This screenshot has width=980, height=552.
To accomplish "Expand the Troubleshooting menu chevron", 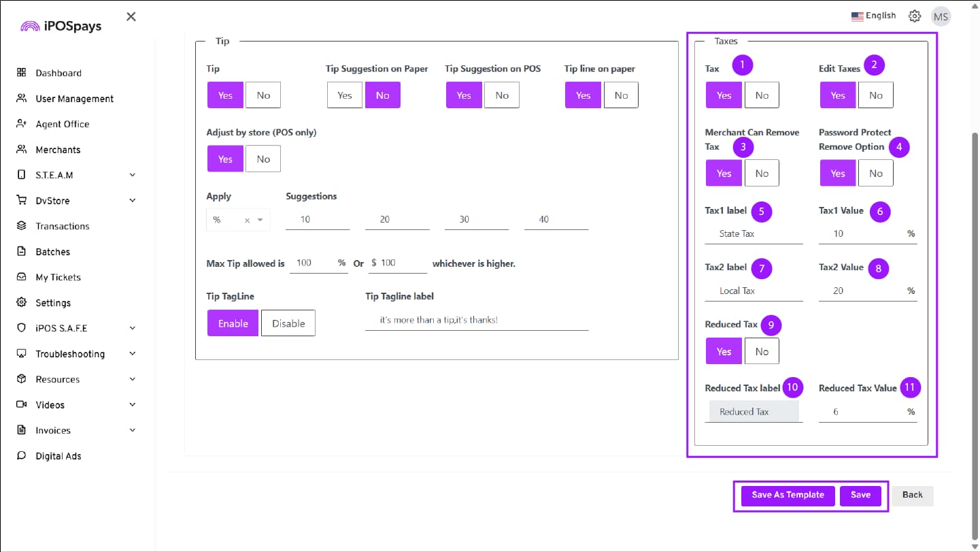I will [133, 354].
